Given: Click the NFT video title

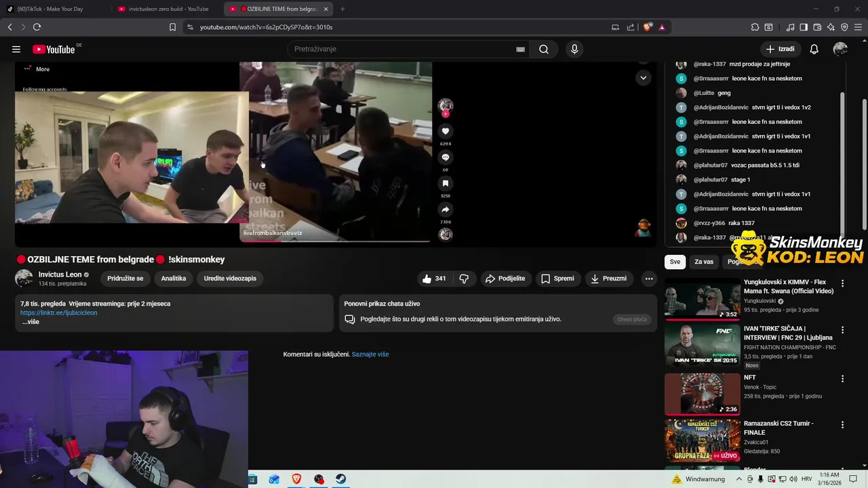Looking at the screenshot, I should [x=749, y=378].
